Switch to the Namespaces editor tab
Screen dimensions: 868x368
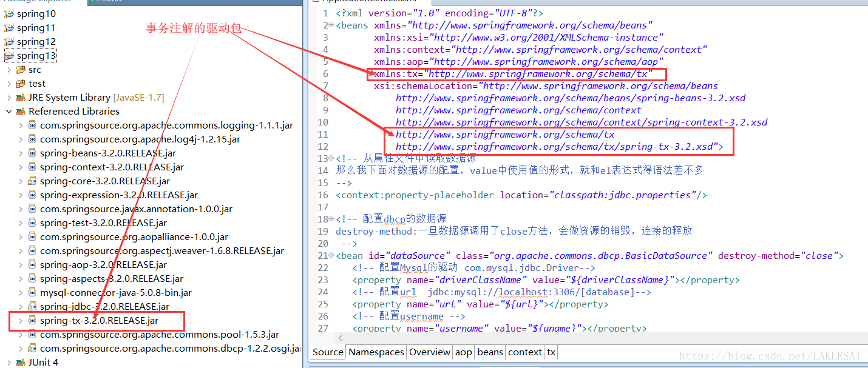tap(376, 352)
